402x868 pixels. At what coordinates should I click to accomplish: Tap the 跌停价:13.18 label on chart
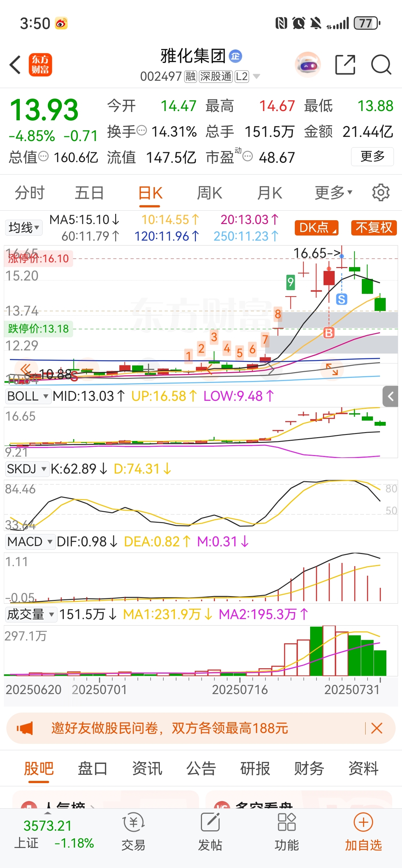click(x=38, y=329)
